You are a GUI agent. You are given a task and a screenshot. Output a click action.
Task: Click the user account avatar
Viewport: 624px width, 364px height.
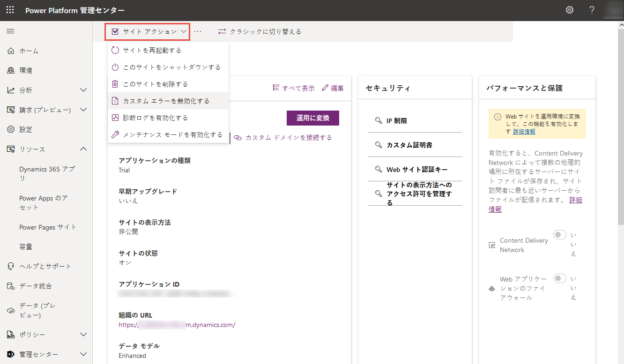(614, 10)
